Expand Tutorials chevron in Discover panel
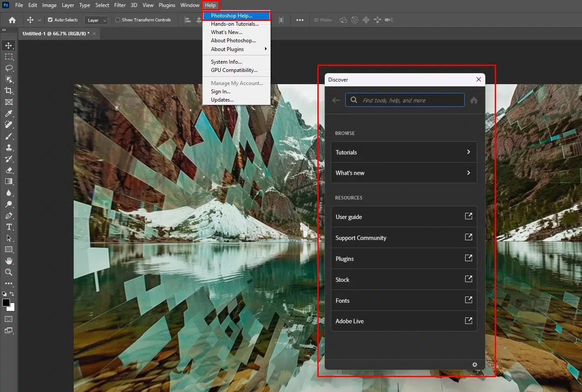 (x=469, y=152)
